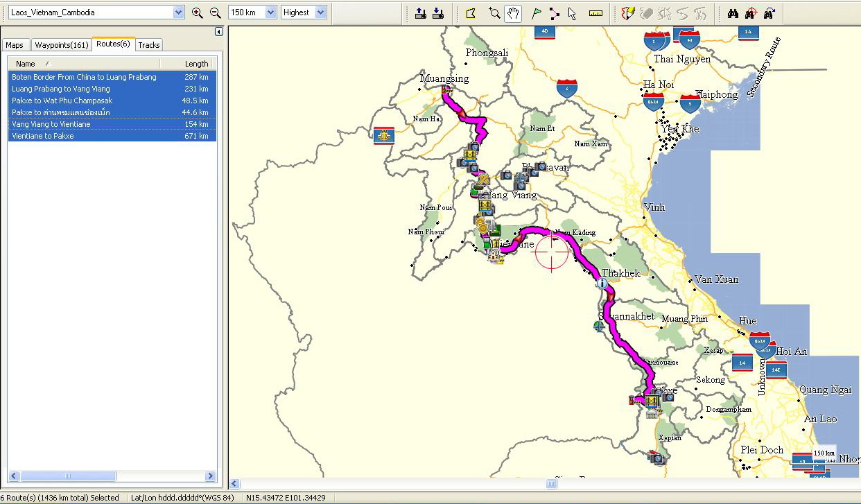
Task: Collapse the side panel with the arrow button
Action: click(x=218, y=32)
